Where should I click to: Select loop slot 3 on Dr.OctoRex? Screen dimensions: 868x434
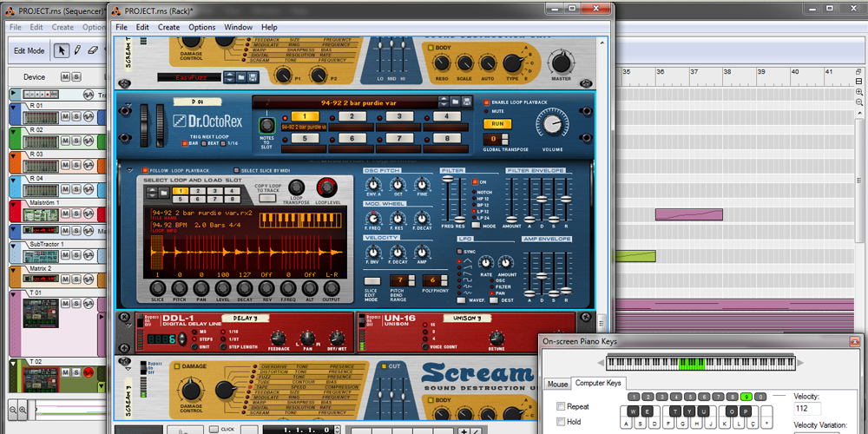tap(399, 116)
